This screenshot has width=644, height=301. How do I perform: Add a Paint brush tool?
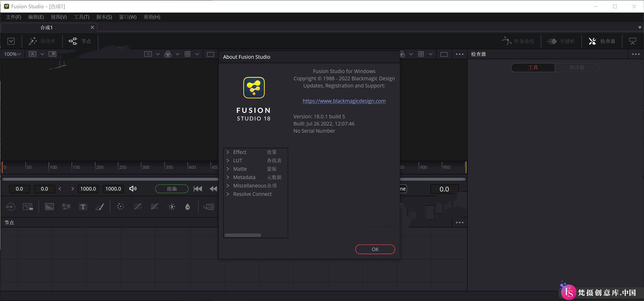click(100, 207)
